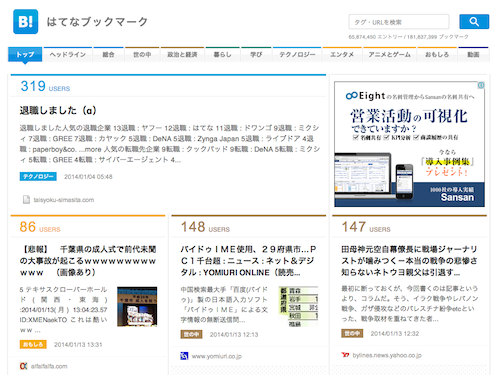The image size is (500, 375).
Task: Open the taisyoku-simasita.com domain link
Action: pos(64,200)
